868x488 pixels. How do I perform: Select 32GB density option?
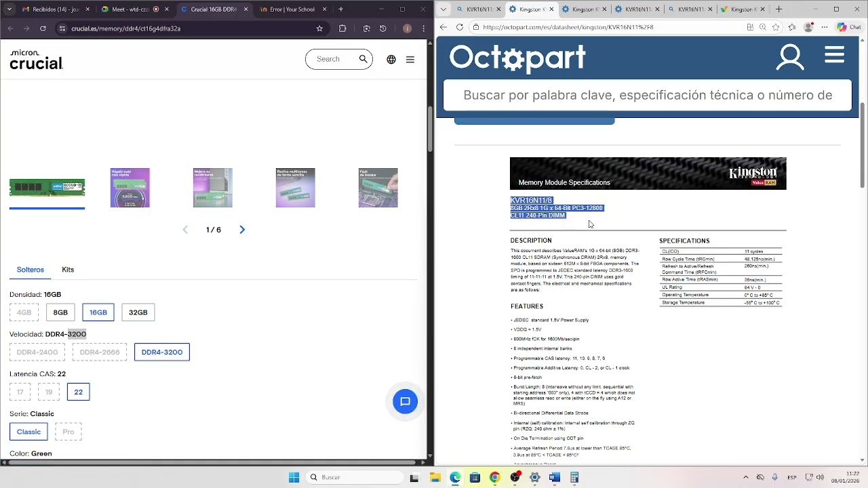(x=138, y=312)
